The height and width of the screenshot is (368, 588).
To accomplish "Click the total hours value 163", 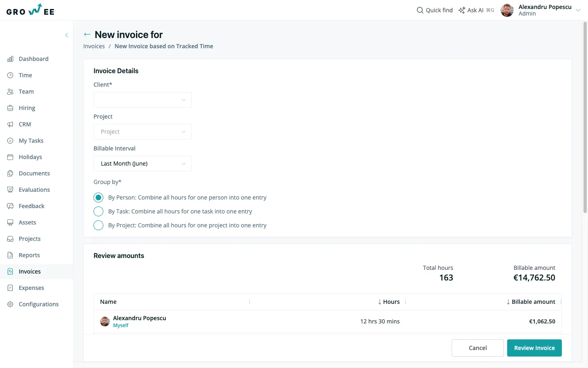I will click(446, 278).
